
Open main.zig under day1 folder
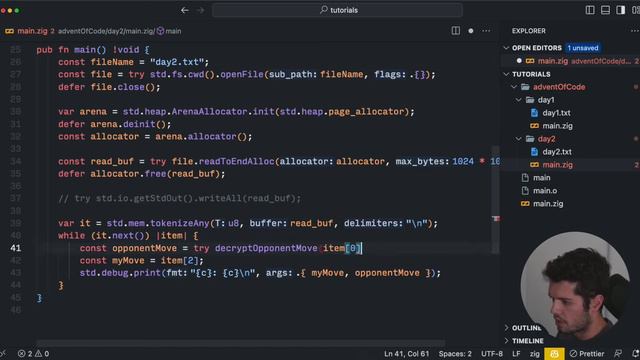point(557,126)
